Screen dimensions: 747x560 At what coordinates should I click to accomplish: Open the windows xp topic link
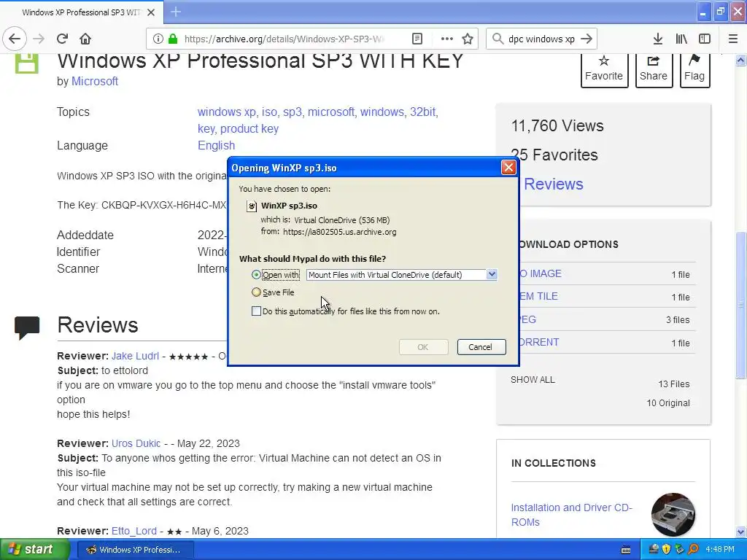pos(227,112)
